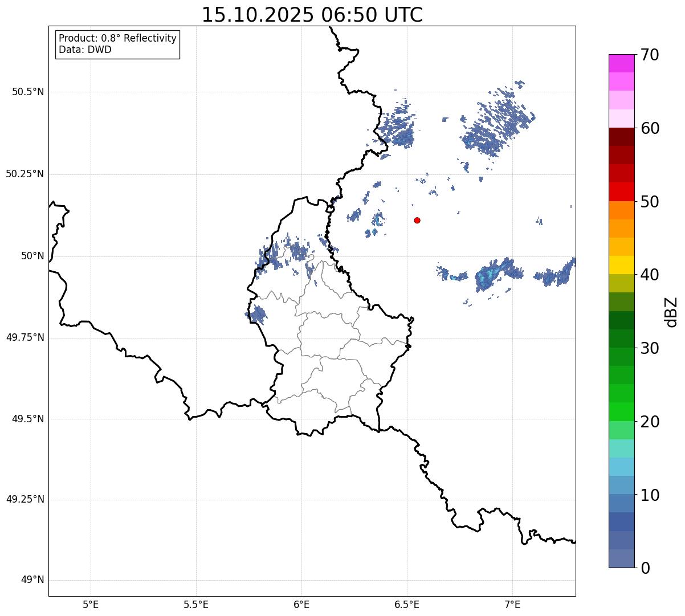
Task: Click the 'Data: DWD' label
Action: [x=85, y=50]
